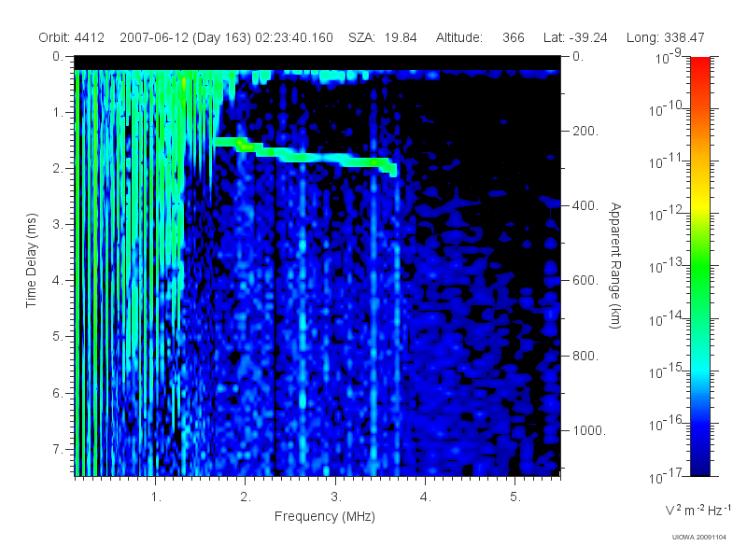Click the altitude value '366'
Viewport: 747px width, 560px height.
coord(513,37)
